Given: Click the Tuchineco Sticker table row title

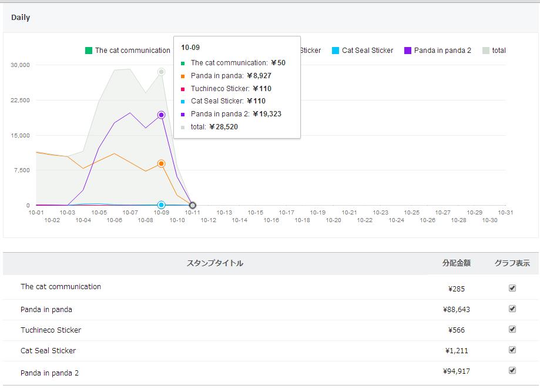Looking at the screenshot, I should [51, 330].
